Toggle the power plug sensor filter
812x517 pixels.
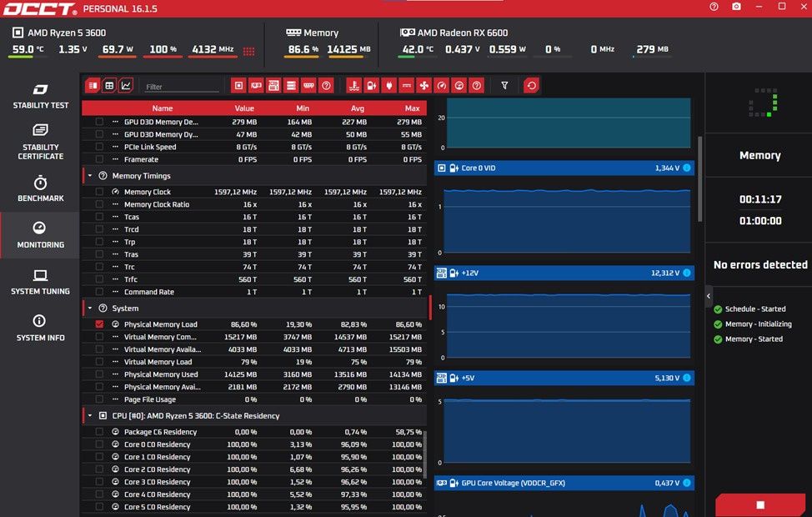pos(389,86)
